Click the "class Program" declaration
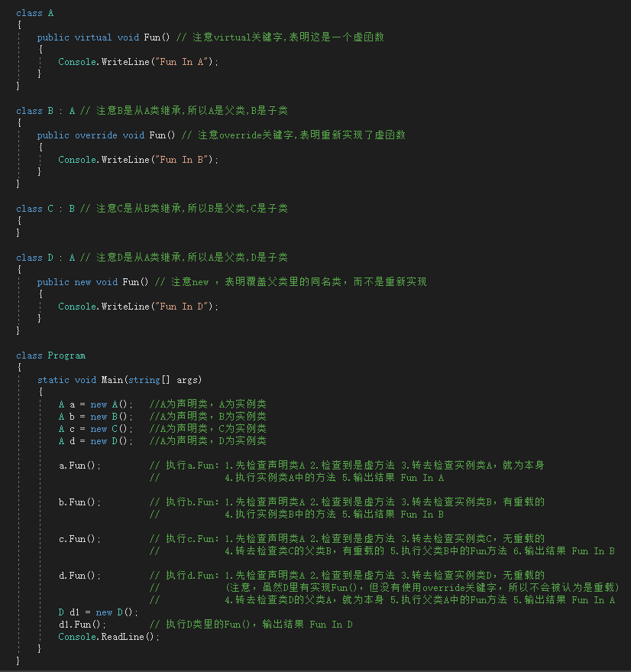Screen dimensions: 631x672 coord(50,355)
